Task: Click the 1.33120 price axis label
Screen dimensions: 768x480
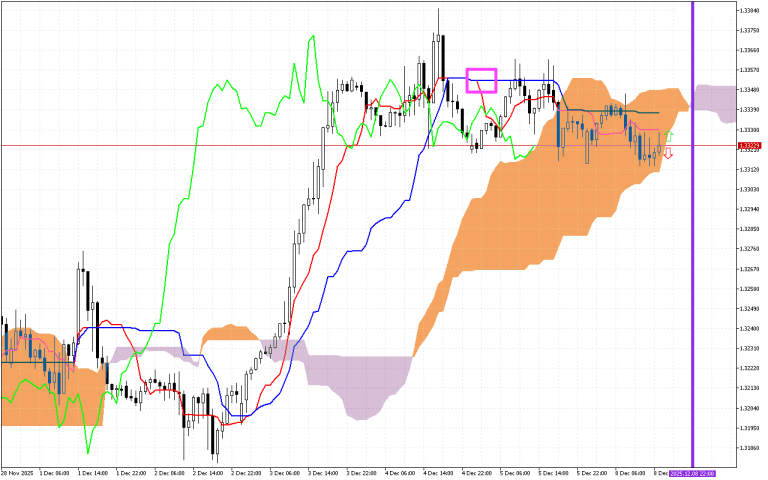Action: pos(749,169)
